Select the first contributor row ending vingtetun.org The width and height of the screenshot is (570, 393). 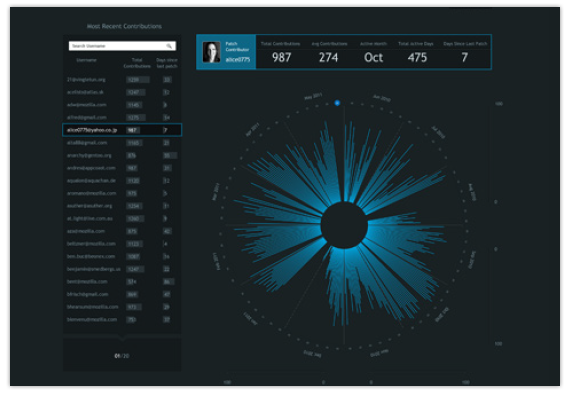pos(122,79)
